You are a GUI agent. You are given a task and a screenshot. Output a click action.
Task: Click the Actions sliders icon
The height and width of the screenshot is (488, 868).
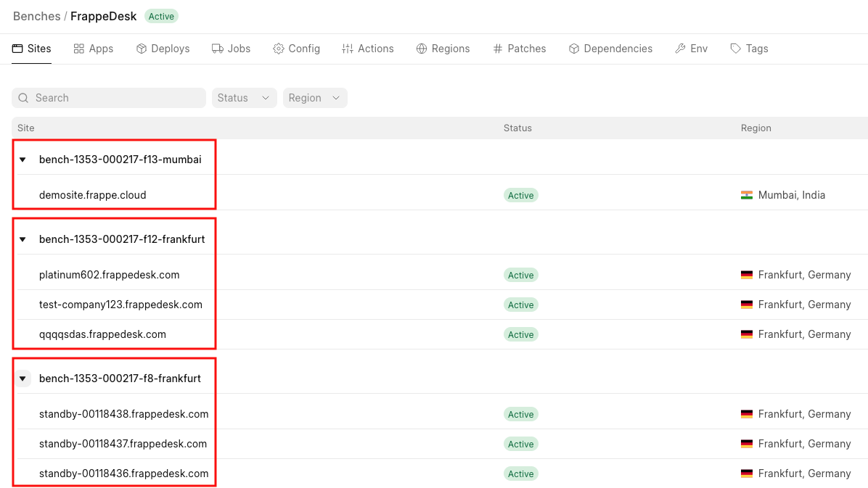point(347,49)
